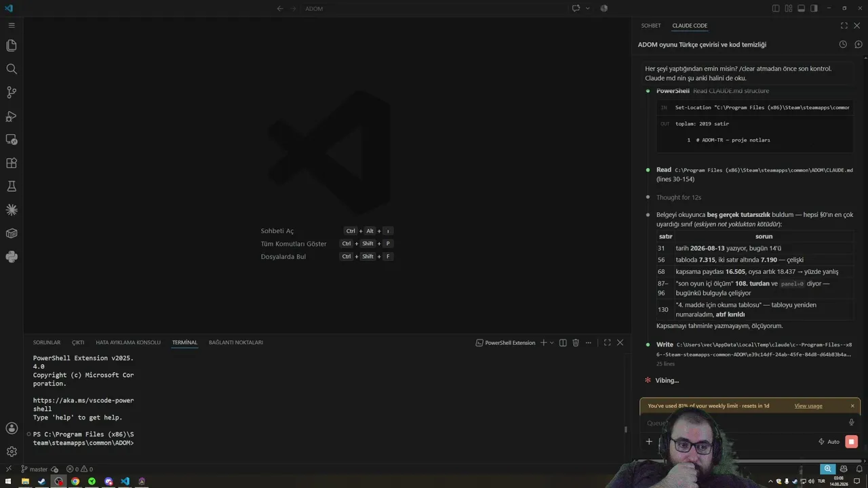The width and height of the screenshot is (868, 488).
Task: Switch to the CLAUDE CODE tab
Action: pos(690,26)
